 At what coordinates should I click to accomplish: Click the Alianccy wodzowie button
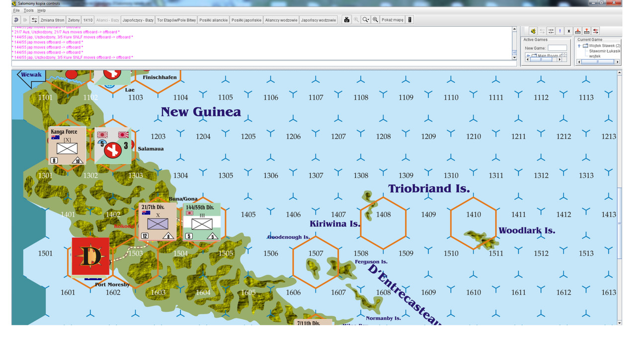pyautogui.click(x=281, y=20)
